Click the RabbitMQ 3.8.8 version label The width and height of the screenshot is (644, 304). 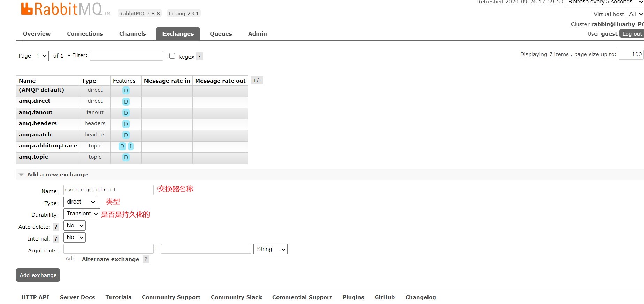click(139, 13)
